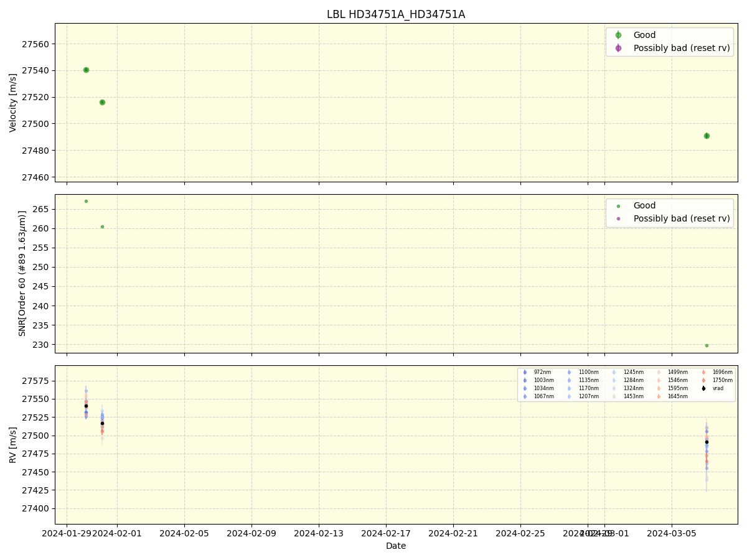
Task: Click the Velocity [m/s] axis label
Action: pyautogui.click(x=13, y=103)
